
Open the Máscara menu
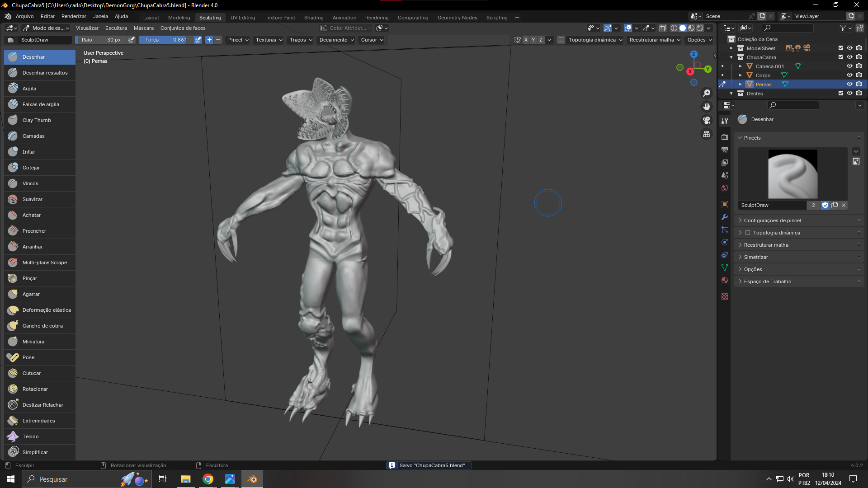[x=143, y=28]
